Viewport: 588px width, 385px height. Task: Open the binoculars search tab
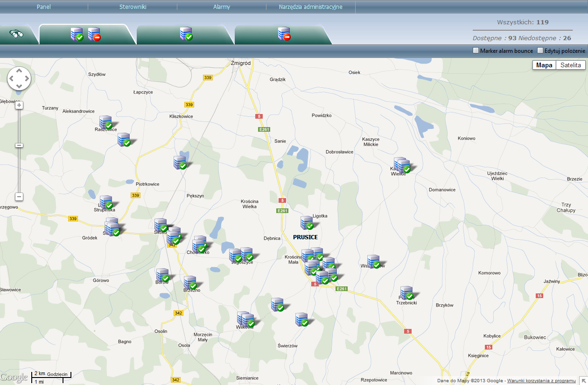(17, 34)
